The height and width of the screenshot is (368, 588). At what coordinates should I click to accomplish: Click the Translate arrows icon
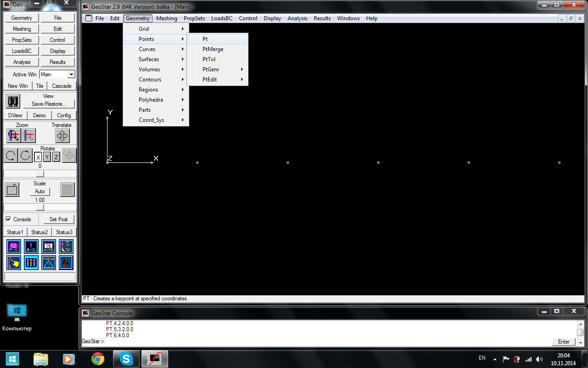tap(62, 136)
